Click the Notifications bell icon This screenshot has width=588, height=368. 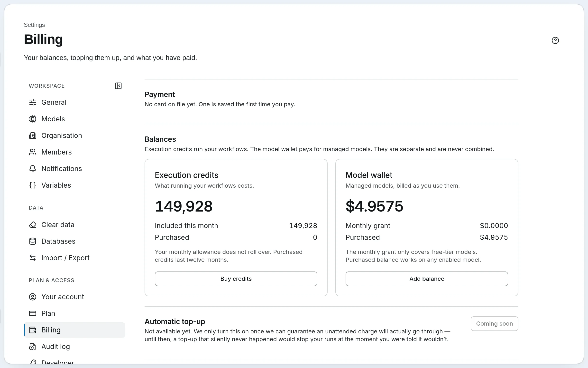[x=33, y=169]
